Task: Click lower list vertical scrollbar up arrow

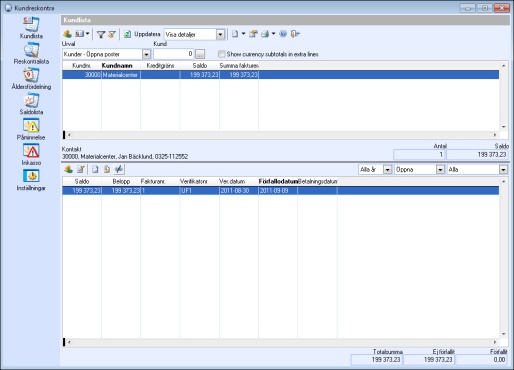Action: click(504, 181)
